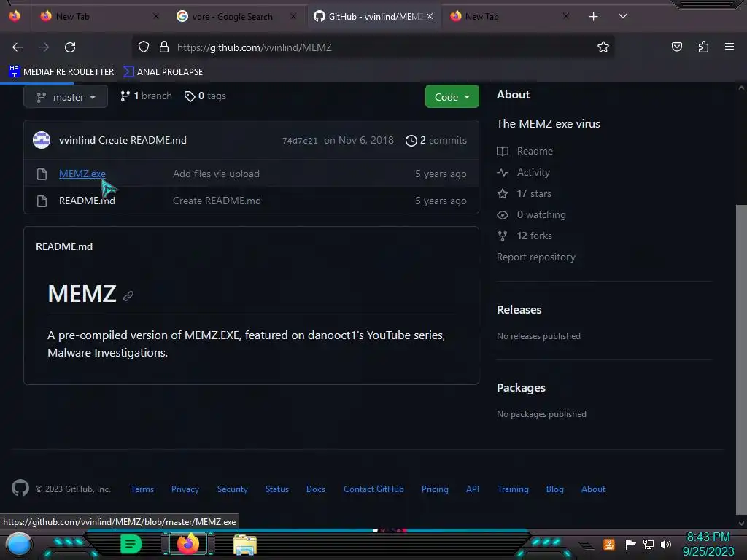Viewport: 747px width, 560px height.
Task: Open Security footer link
Action: (x=233, y=489)
